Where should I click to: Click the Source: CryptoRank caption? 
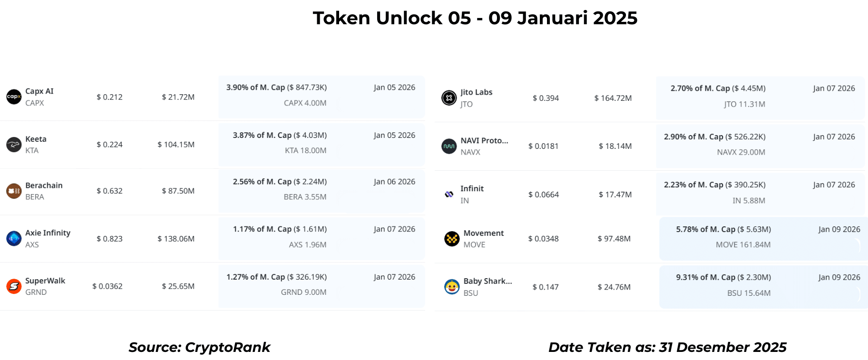click(199, 347)
